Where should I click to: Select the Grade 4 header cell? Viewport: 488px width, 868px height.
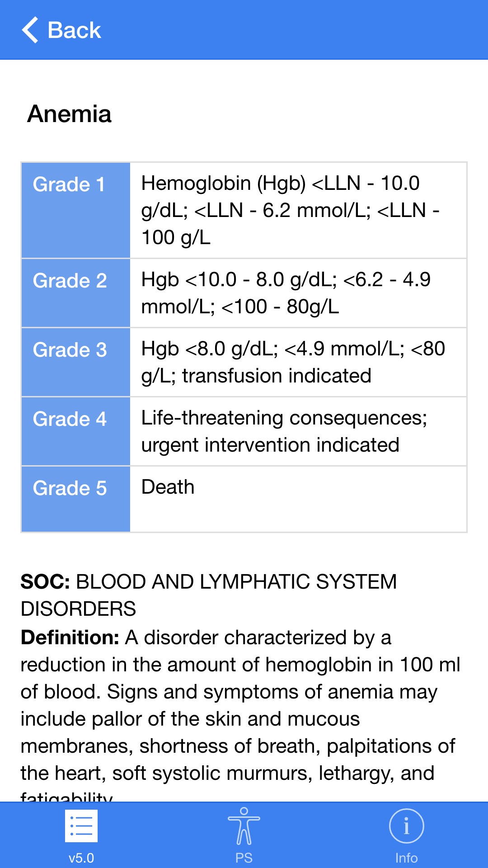[76, 431]
